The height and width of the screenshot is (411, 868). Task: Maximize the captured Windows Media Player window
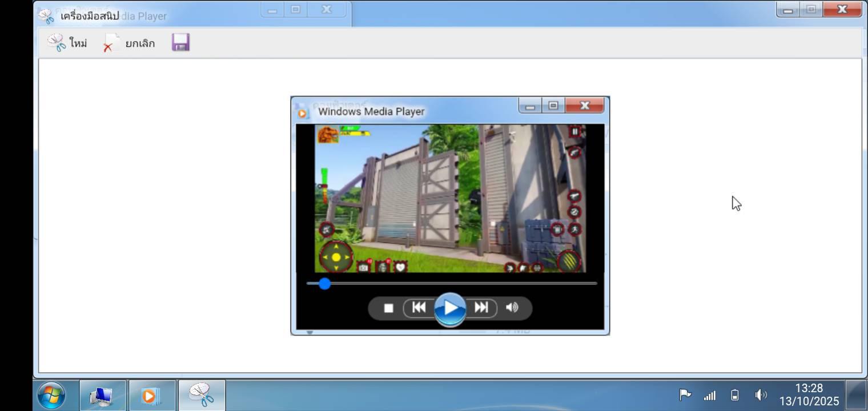click(553, 106)
